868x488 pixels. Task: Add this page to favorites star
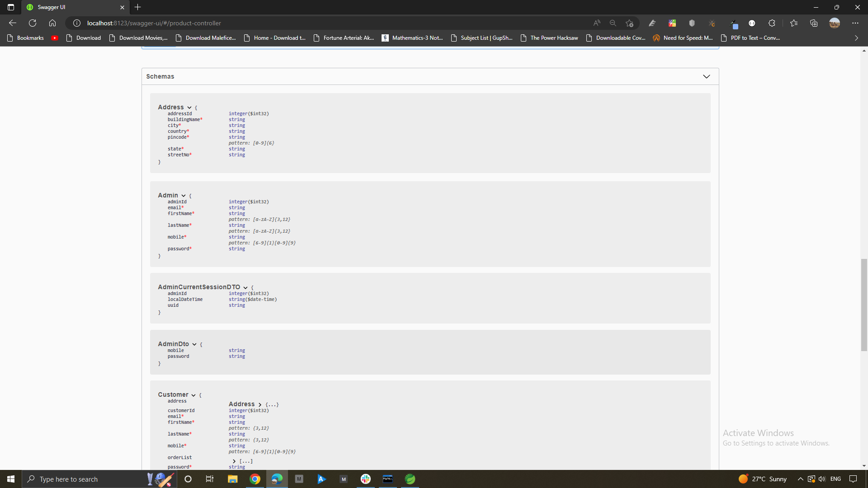tap(629, 23)
